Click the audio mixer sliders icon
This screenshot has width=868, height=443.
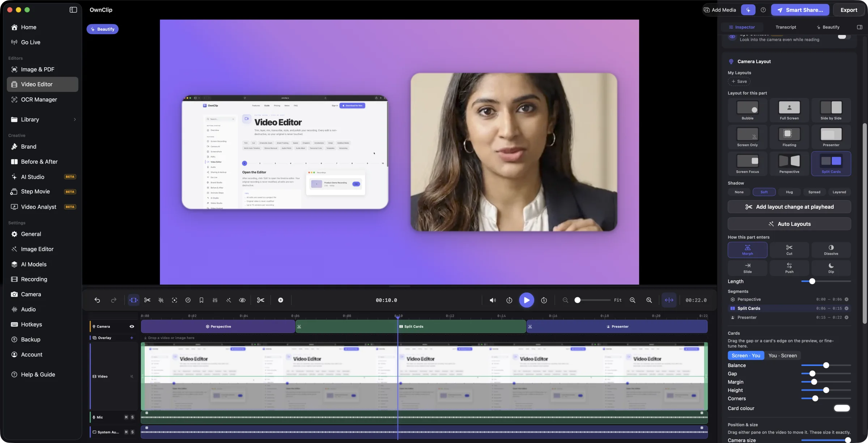click(215, 300)
